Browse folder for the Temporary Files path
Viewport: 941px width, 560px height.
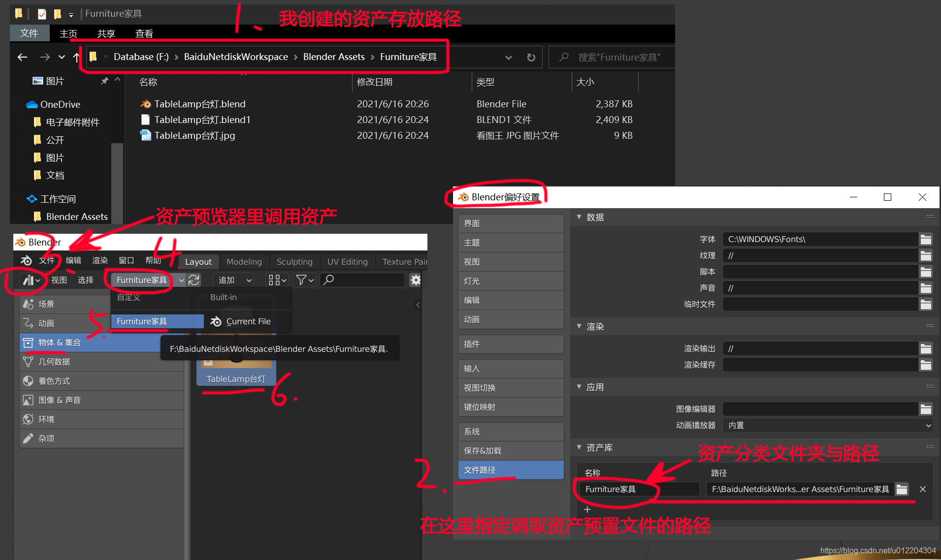(926, 304)
